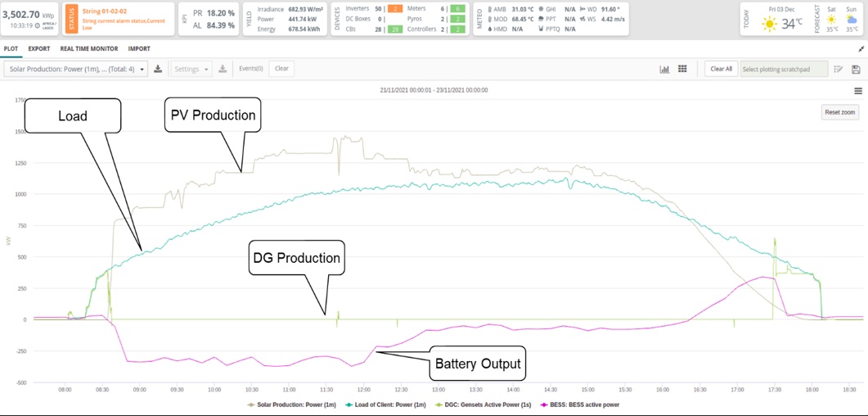Click the AFRICA / LAGOS timezone label

pyautogui.click(x=48, y=25)
